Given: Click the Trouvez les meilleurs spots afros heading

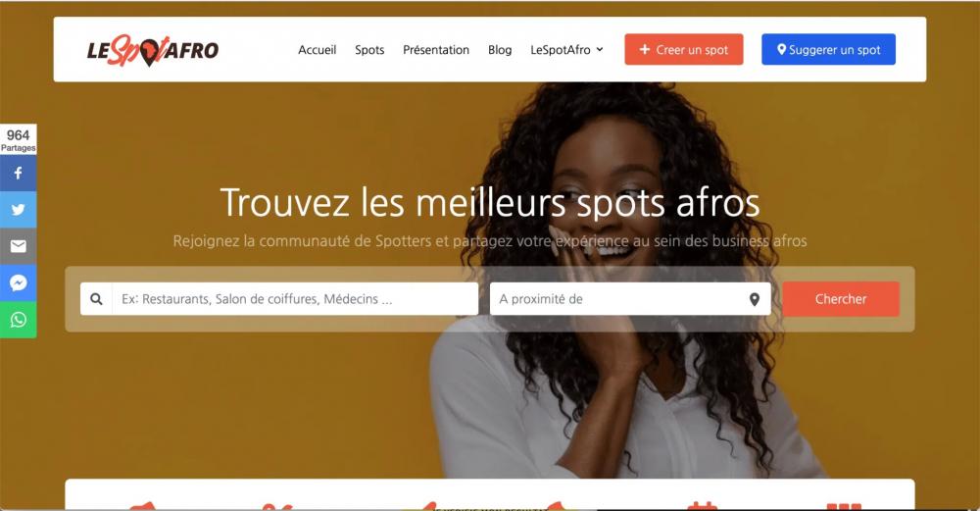Looking at the screenshot, I should [x=490, y=203].
